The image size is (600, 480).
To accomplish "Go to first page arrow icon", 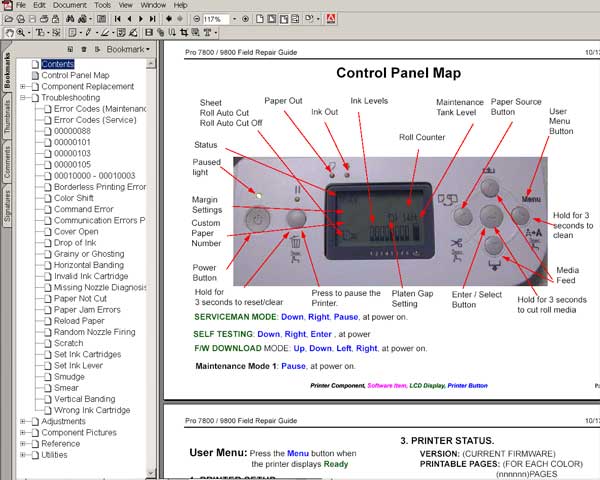I will 117,19.
